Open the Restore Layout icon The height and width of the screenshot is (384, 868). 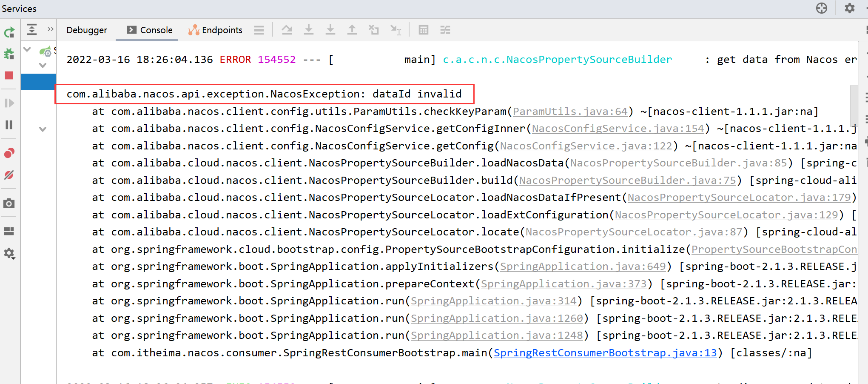(x=9, y=231)
